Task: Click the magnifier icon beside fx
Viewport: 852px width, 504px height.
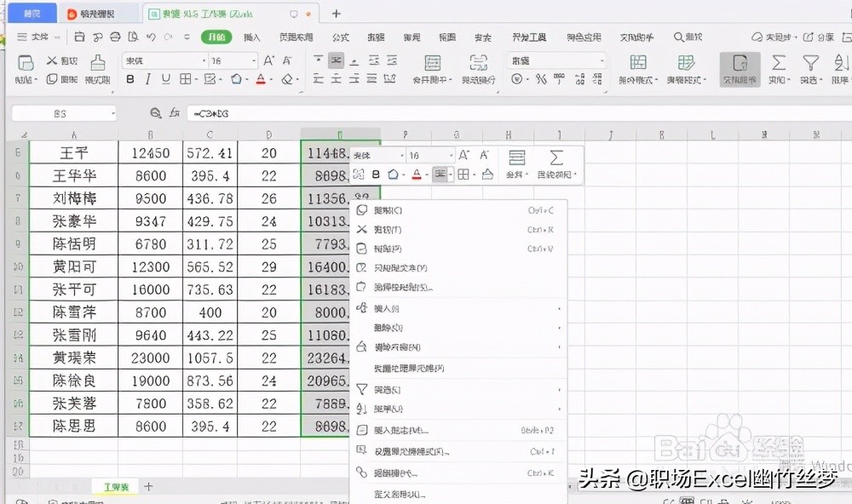Action: tap(155, 113)
